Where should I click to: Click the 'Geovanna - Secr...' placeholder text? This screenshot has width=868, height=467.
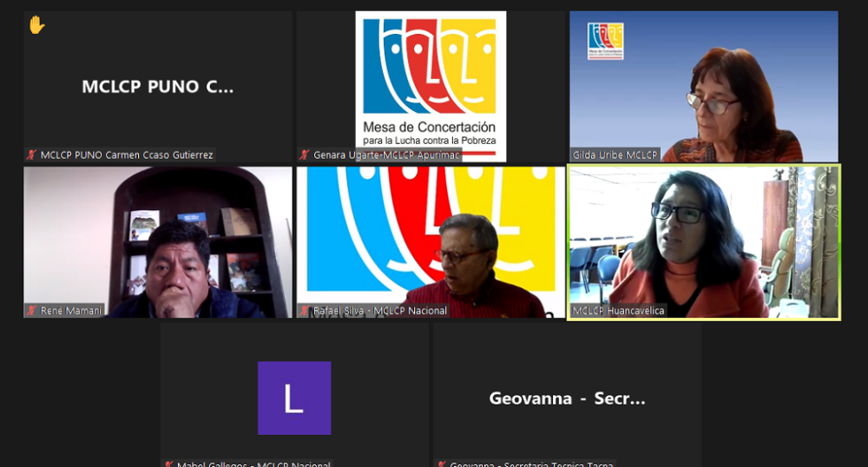[x=567, y=398]
